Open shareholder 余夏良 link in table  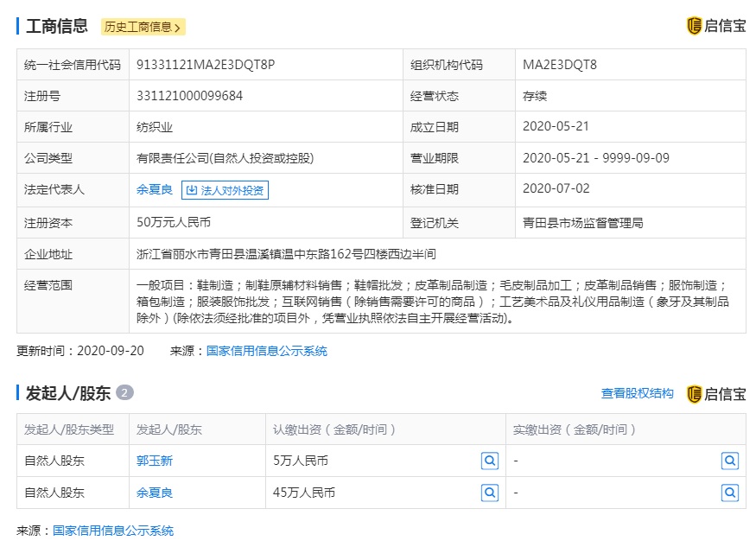click(155, 493)
